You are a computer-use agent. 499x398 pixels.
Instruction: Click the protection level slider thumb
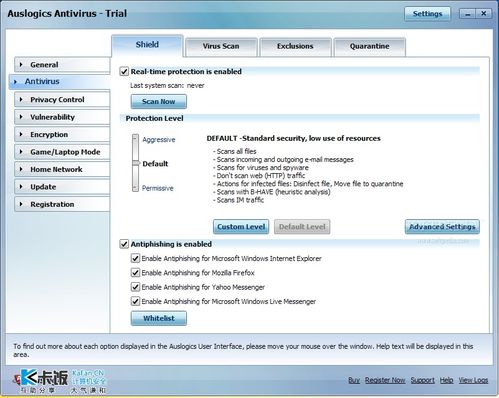pos(135,163)
